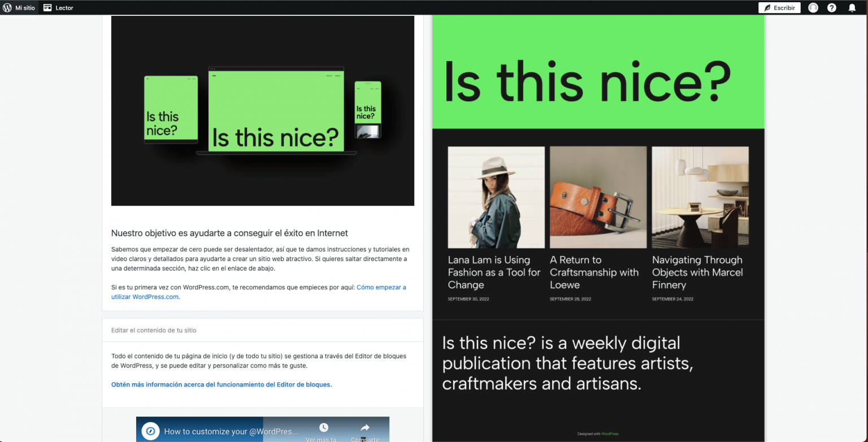This screenshot has width=868, height=442.
Task: Click the 'weekly digital publication' tagline text
Action: point(567,363)
